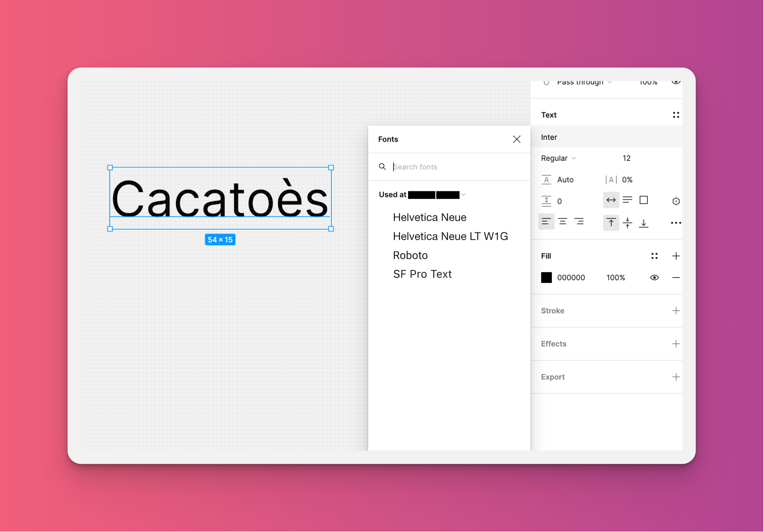Select Helvetica Neue from the fonts list
This screenshot has height=532, width=764.
[x=429, y=217]
